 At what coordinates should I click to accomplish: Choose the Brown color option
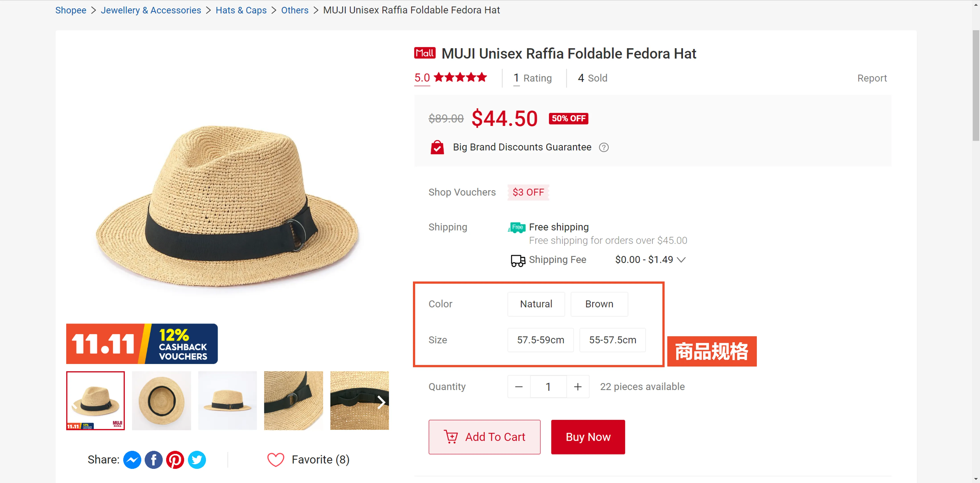tap(599, 304)
